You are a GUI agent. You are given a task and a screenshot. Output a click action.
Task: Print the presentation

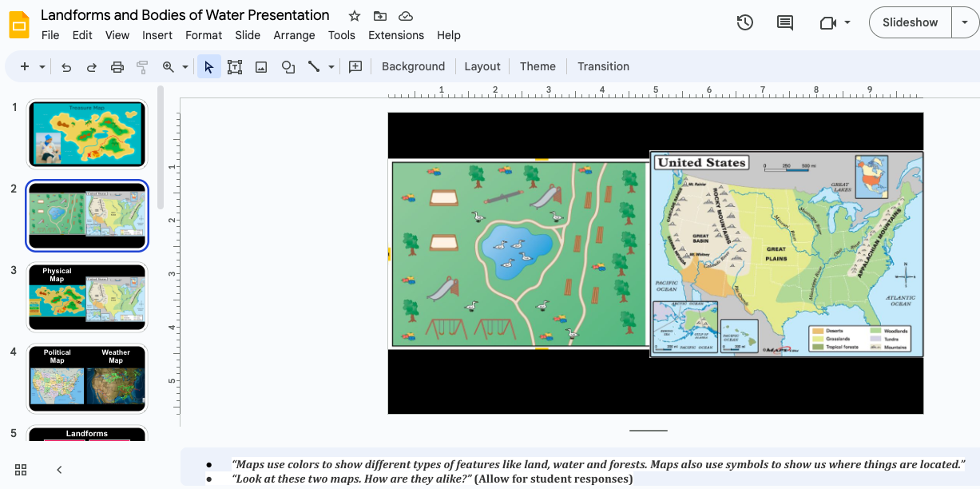tap(117, 66)
